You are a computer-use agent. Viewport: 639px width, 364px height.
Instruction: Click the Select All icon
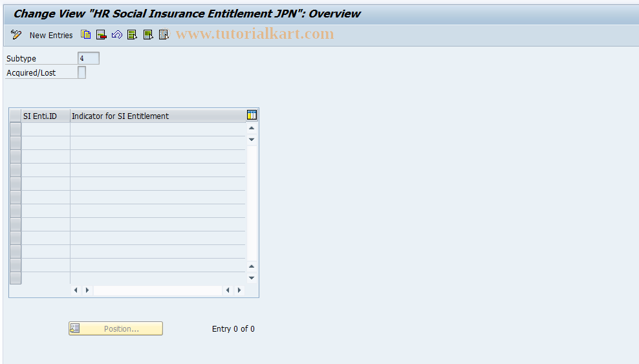[132, 35]
